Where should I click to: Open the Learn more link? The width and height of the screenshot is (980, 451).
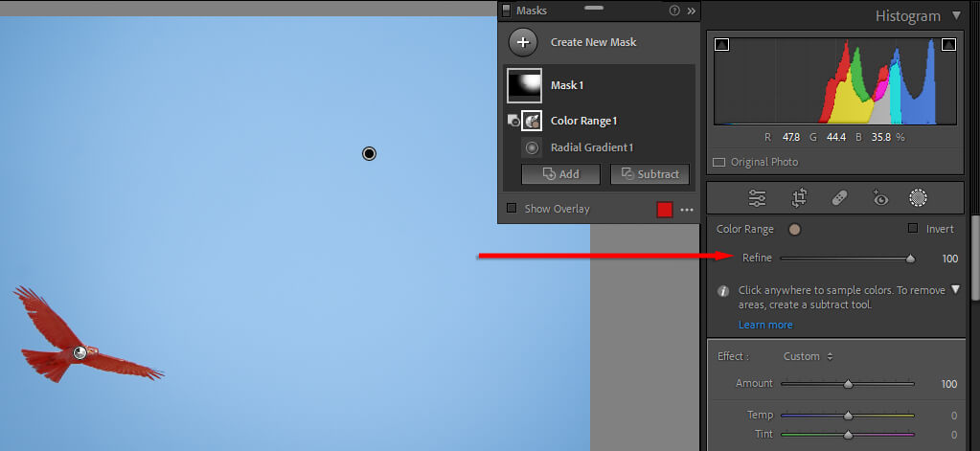(764, 325)
